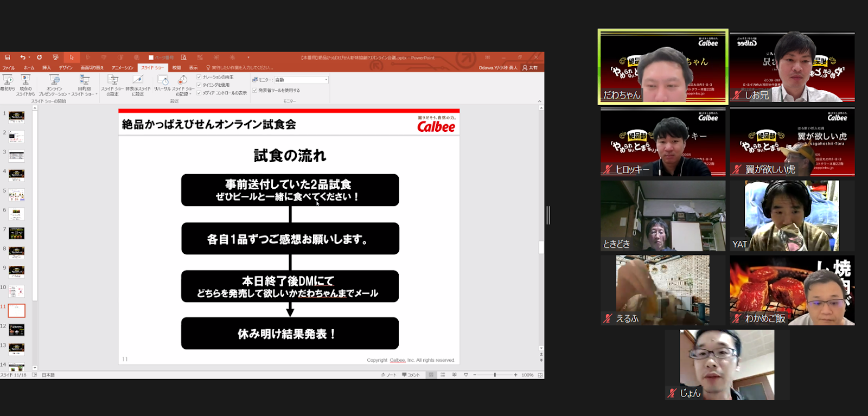Click the account name Odawa.Y
Screen dimensions: 868x416
tap(497, 68)
